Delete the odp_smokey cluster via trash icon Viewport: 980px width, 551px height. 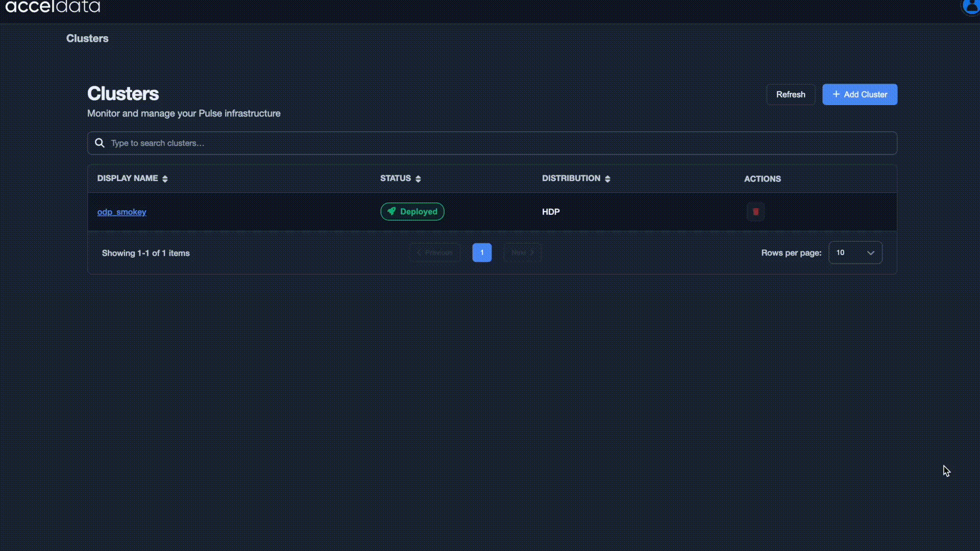pyautogui.click(x=755, y=212)
